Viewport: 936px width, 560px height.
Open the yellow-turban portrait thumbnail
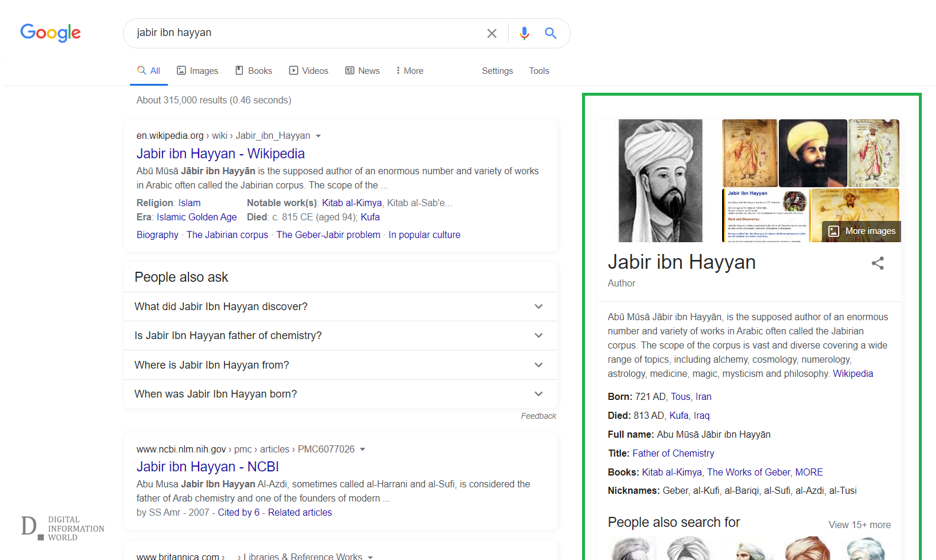[812, 153]
